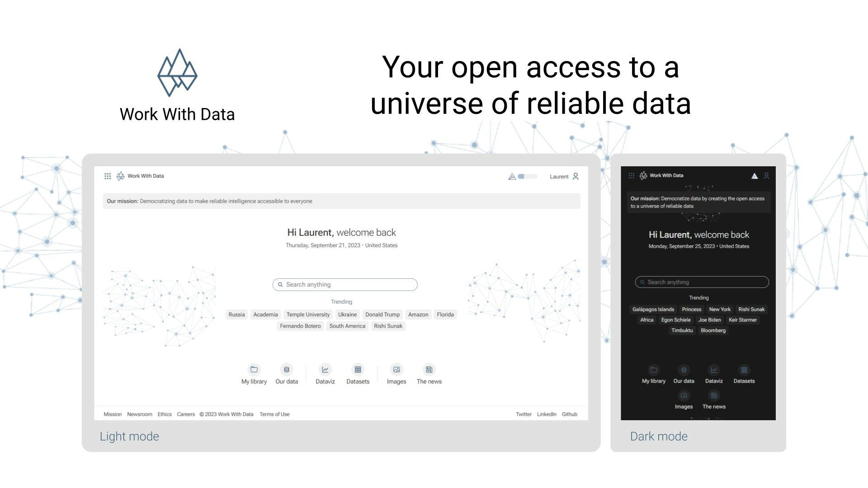Image resolution: width=868 pixels, height=488 pixels.
Task: Open the Our data section
Action: [286, 374]
